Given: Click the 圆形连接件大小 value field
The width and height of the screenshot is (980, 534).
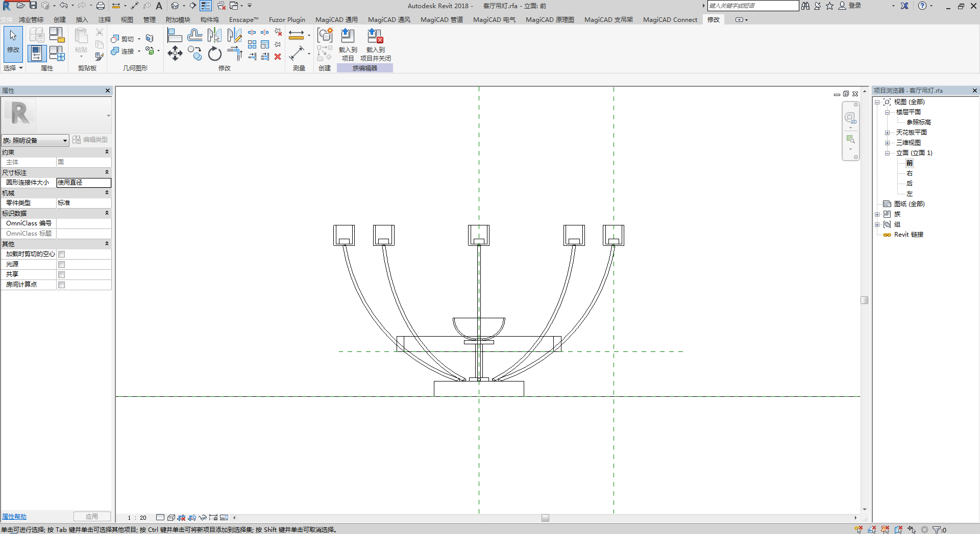Looking at the screenshot, I should coord(84,183).
